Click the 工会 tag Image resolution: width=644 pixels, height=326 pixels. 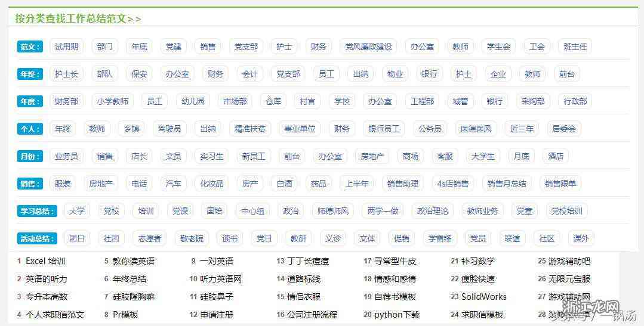(x=537, y=46)
